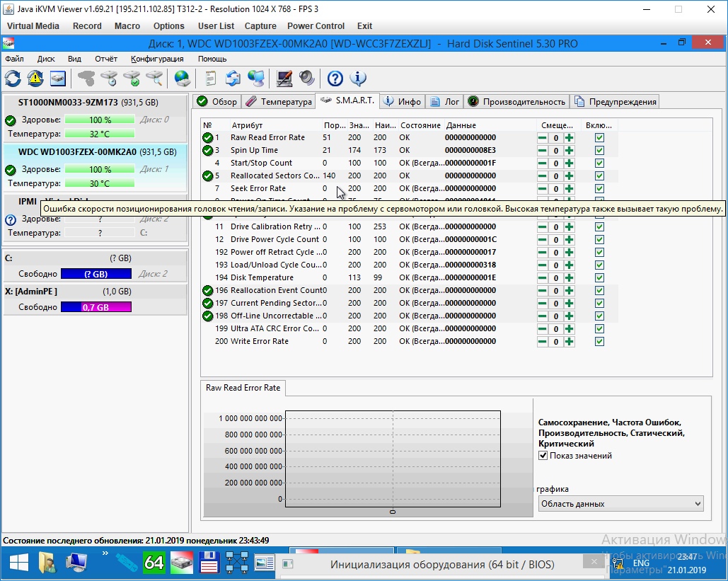This screenshot has width=728, height=581.
Task: Increase offset for Raw Read Error Rate
Action: click(570, 137)
